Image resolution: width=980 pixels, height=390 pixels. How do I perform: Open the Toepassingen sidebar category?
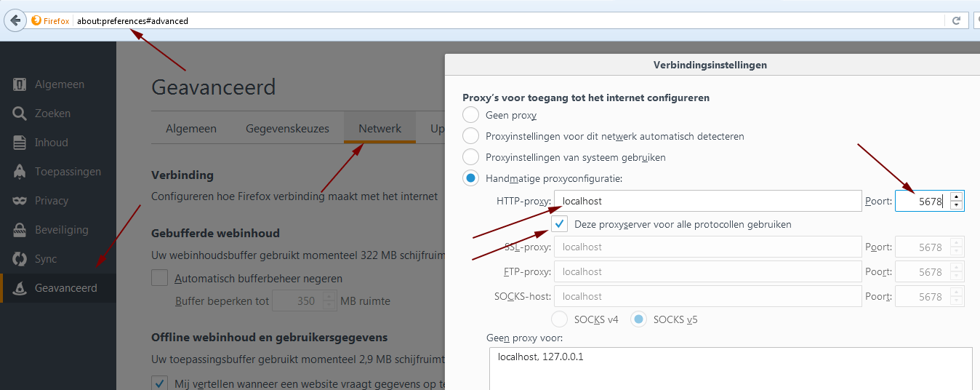click(x=58, y=172)
